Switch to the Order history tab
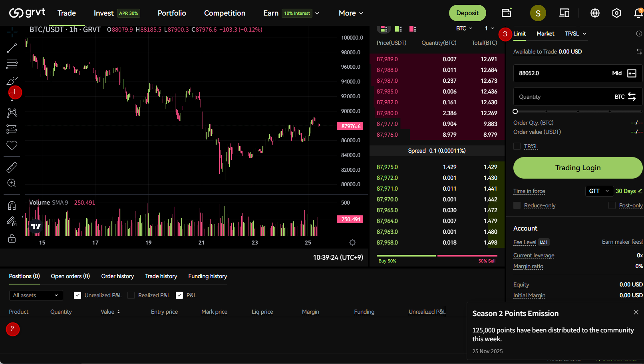 117,276
